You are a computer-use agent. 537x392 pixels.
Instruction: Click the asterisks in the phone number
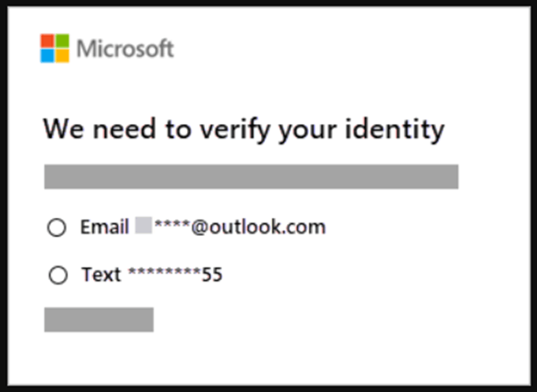coord(164,272)
